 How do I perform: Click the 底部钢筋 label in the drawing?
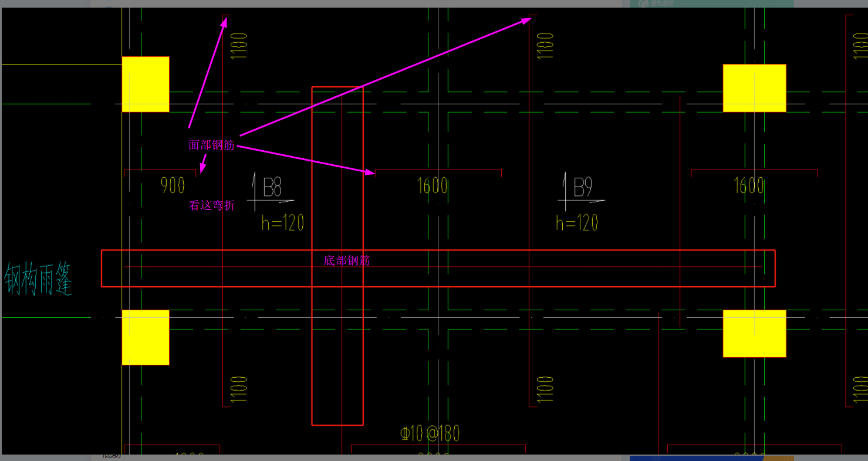coord(347,261)
